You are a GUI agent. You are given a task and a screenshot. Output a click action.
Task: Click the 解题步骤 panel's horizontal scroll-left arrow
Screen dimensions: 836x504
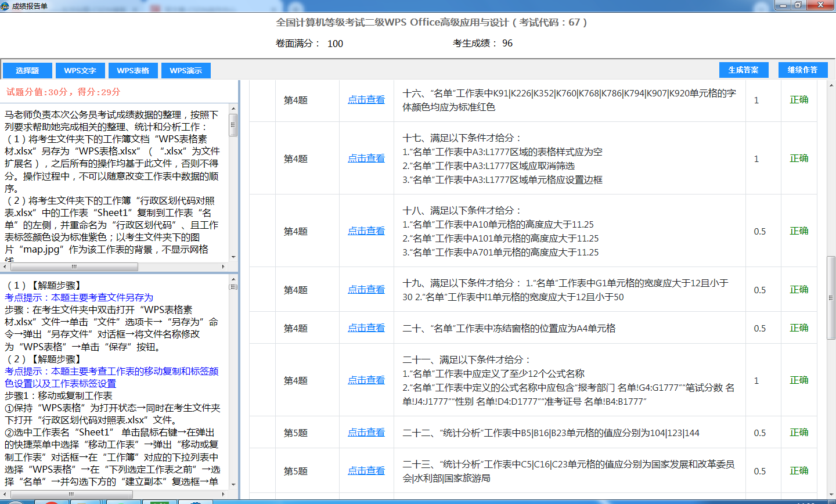click(5, 495)
